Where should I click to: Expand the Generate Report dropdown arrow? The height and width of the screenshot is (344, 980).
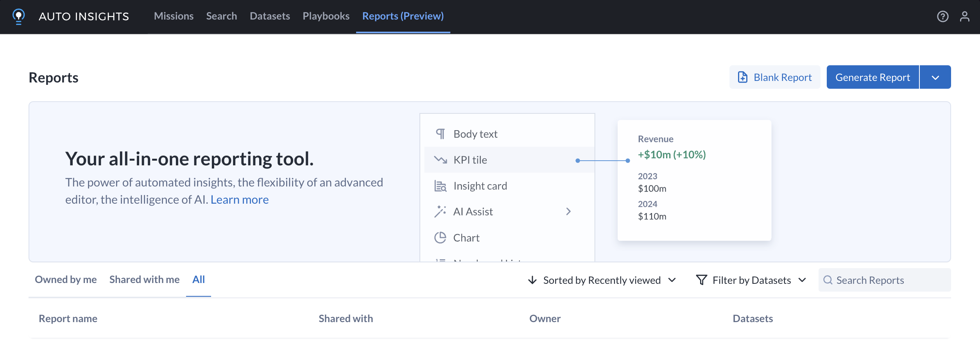click(x=935, y=77)
